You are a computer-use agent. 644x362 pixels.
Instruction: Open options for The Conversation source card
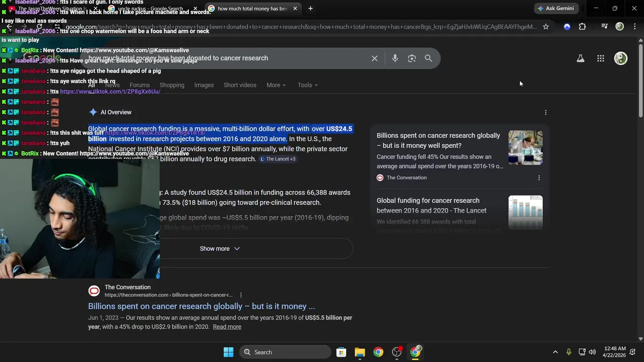click(x=539, y=177)
